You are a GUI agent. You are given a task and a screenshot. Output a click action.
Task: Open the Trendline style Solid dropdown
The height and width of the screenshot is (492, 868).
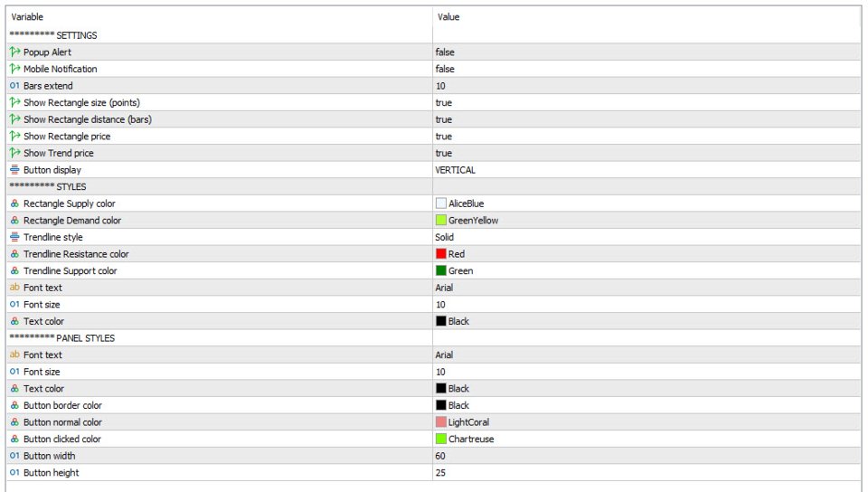[x=444, y=237]
